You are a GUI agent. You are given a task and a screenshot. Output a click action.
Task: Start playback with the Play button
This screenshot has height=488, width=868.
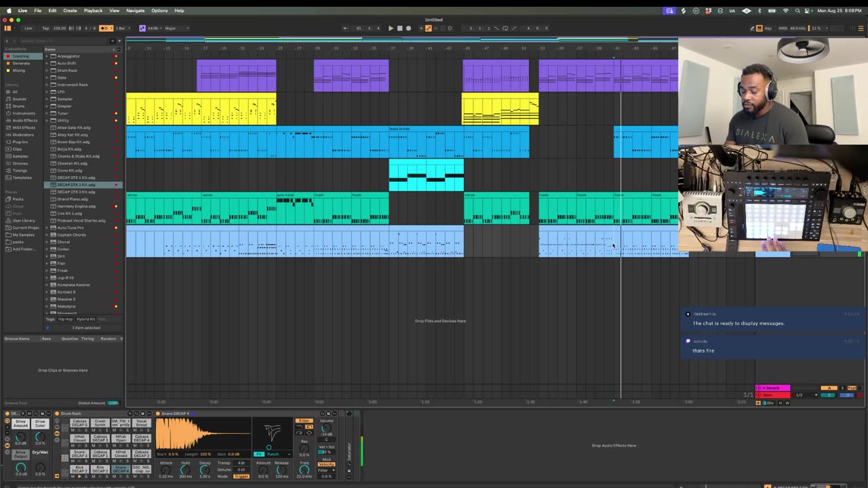point(391,28)
